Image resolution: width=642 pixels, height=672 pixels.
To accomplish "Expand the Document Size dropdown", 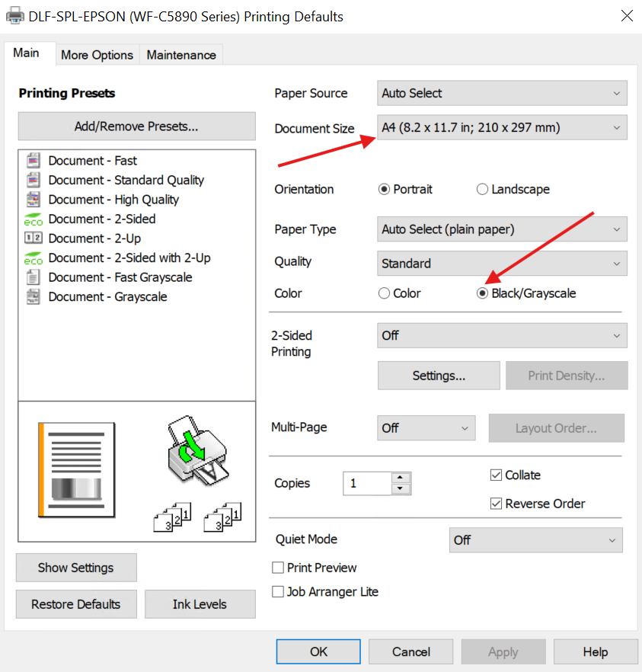I will click(502, 128).
